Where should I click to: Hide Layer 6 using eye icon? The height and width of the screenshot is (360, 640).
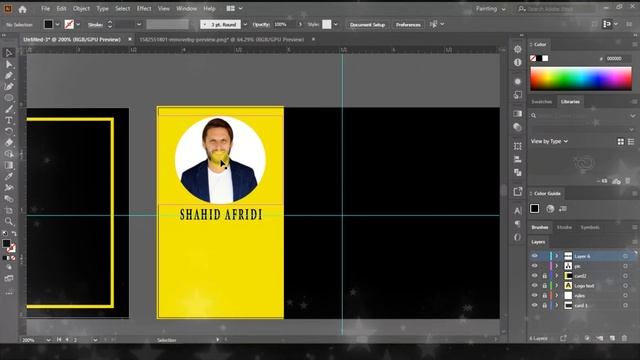coord(535,256)
